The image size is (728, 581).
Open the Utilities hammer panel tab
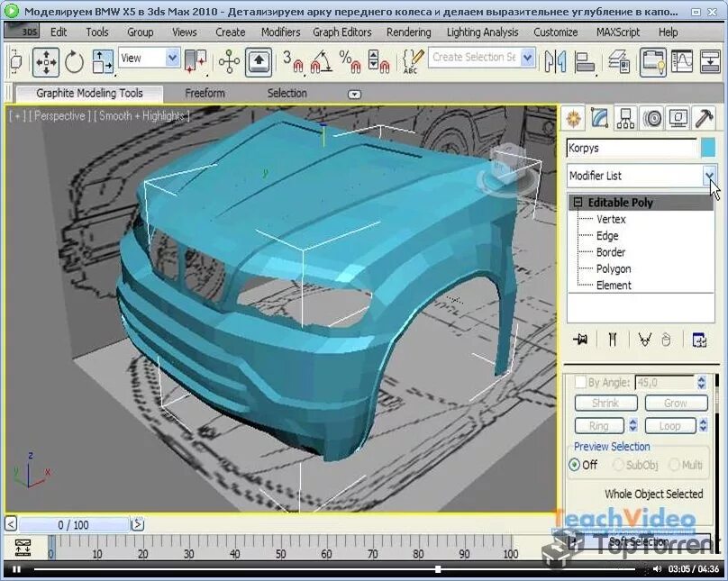(704, 118)
